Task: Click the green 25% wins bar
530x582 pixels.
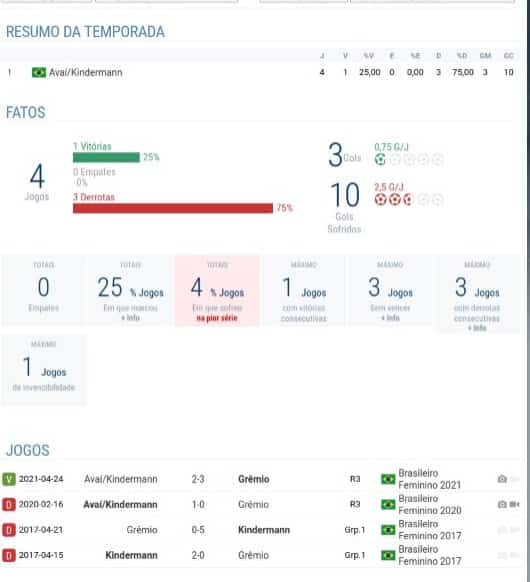Action: (x=107, y=157)
